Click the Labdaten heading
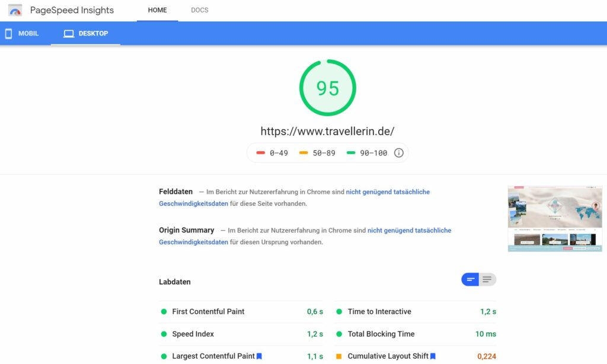The width and height of the screenshot is (607, 364). [175, 282]
